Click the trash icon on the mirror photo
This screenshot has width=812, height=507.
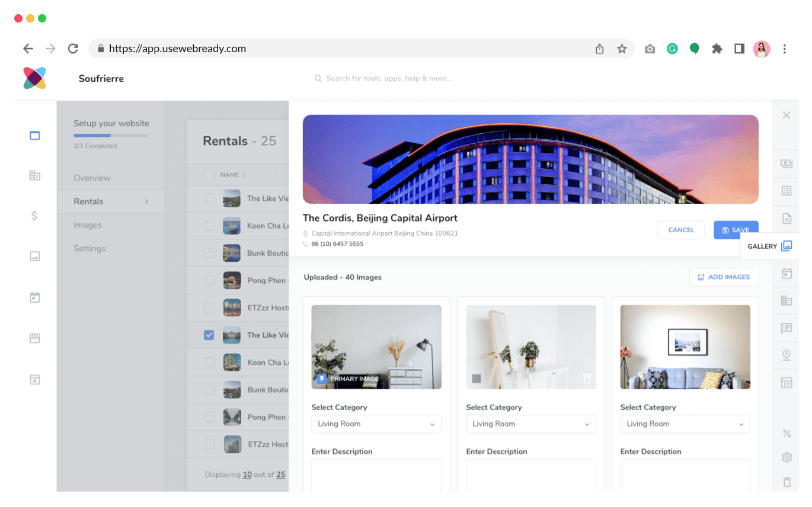587,378
